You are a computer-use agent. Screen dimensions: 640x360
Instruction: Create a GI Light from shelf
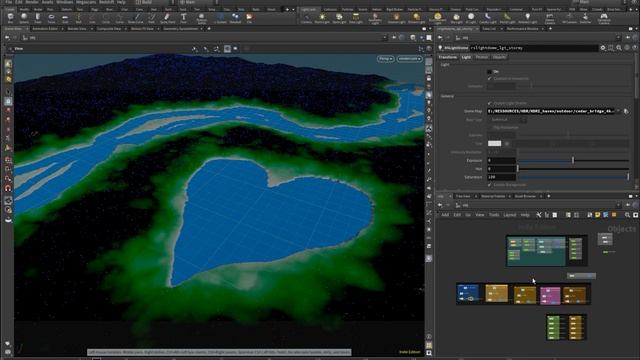coord(471,18)
